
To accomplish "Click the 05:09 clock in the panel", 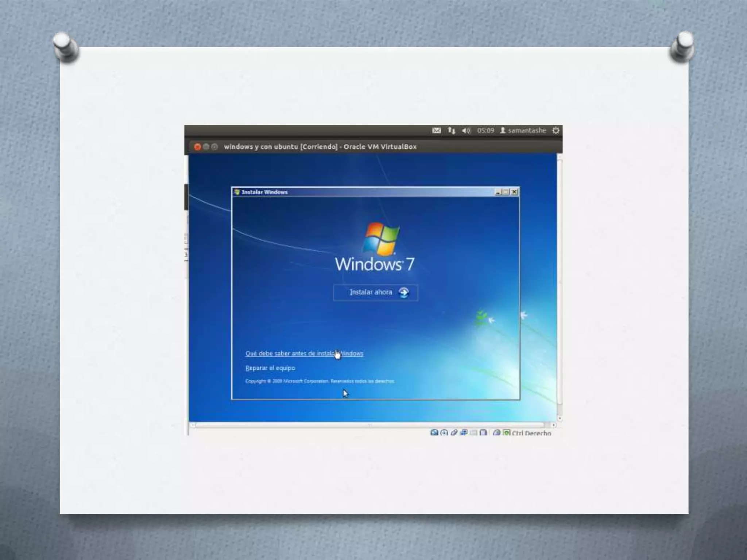I will click(485, 131).
